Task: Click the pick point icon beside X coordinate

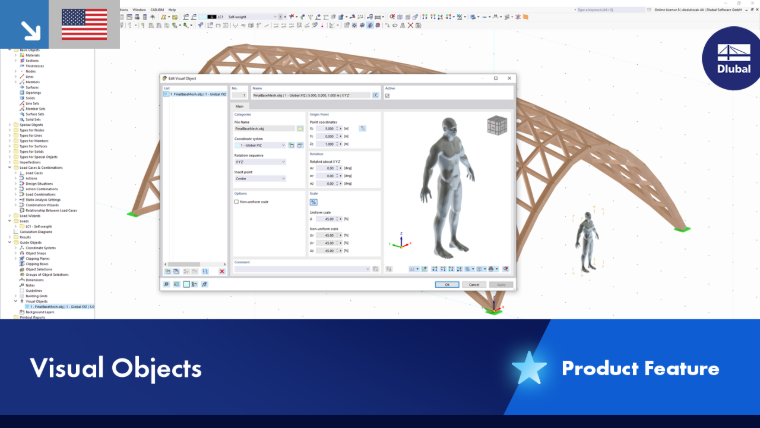Action: click(x=363, y=128)
